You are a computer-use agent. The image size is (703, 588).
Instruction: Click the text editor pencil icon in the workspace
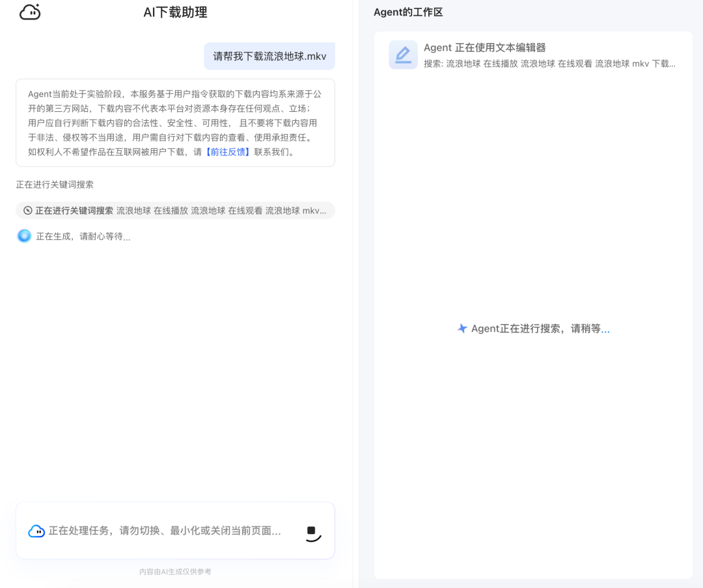(x=403, y=55)
